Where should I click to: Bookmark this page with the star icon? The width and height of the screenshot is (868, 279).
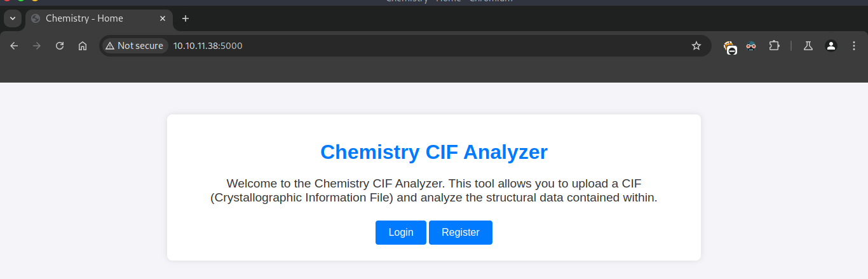tap(696, 46)
